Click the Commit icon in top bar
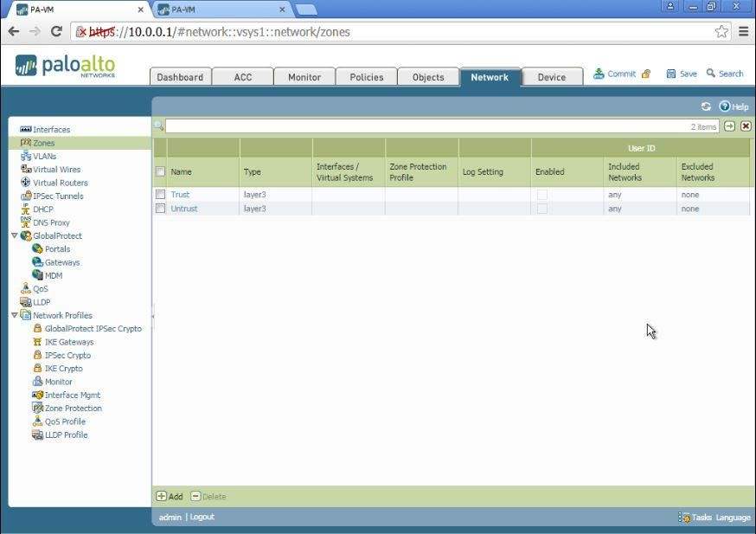The image size is (756, 534). click(599, 74)
